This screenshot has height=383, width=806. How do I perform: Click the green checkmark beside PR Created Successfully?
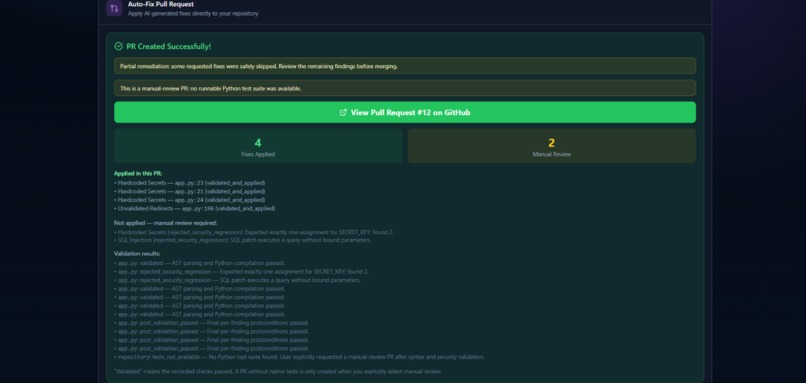pos(118,46)
